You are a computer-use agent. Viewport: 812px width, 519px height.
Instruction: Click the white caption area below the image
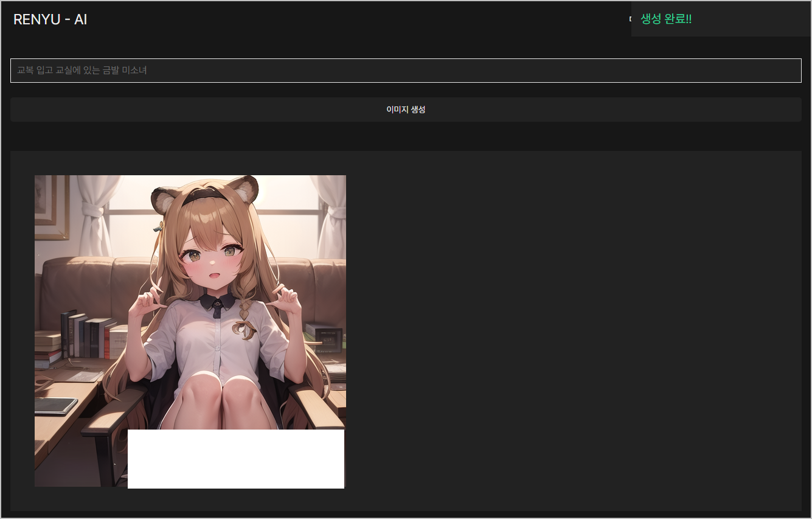236,459
